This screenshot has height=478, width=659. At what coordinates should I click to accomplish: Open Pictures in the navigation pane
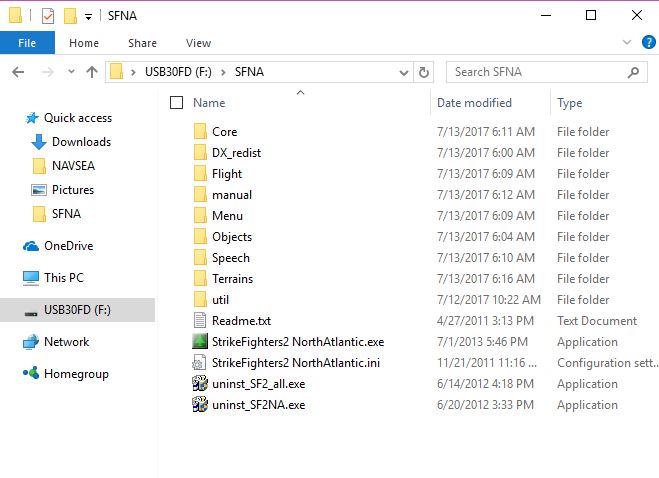73,190
